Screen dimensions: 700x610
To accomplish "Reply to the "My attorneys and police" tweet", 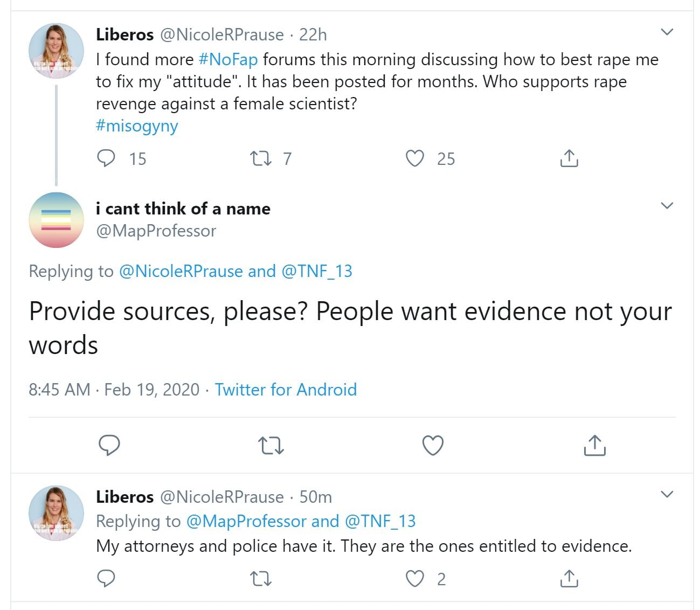I will tap(106, 579).
